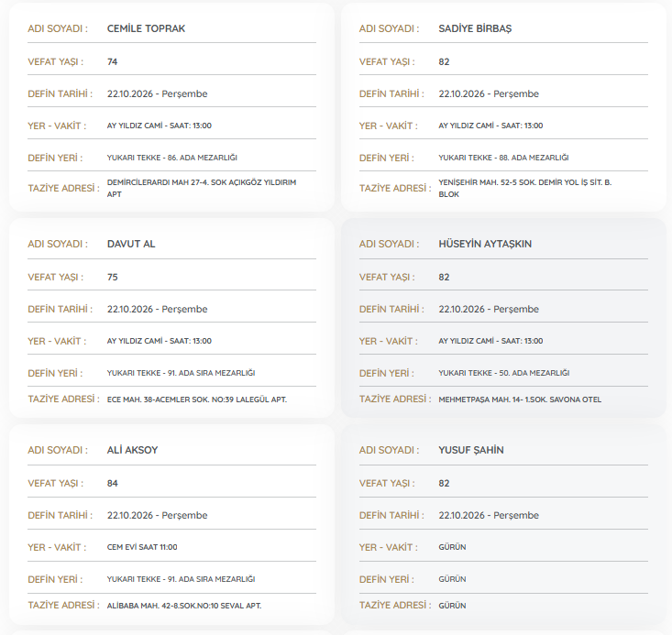672x635 pixels.
Task: Click burial date in Hüseyin Aytaşkın card
Action: (489, 310)
